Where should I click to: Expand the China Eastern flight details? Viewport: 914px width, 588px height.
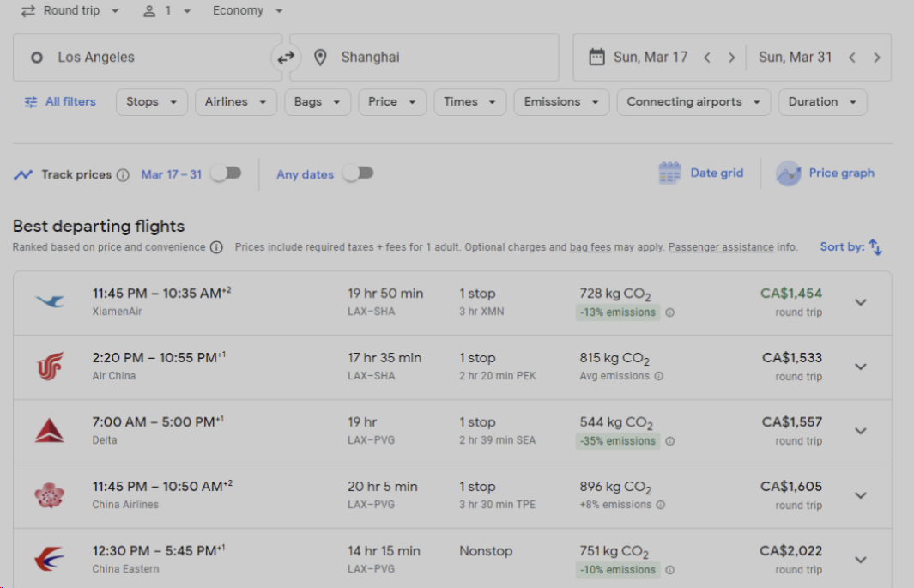pos(861,560)
